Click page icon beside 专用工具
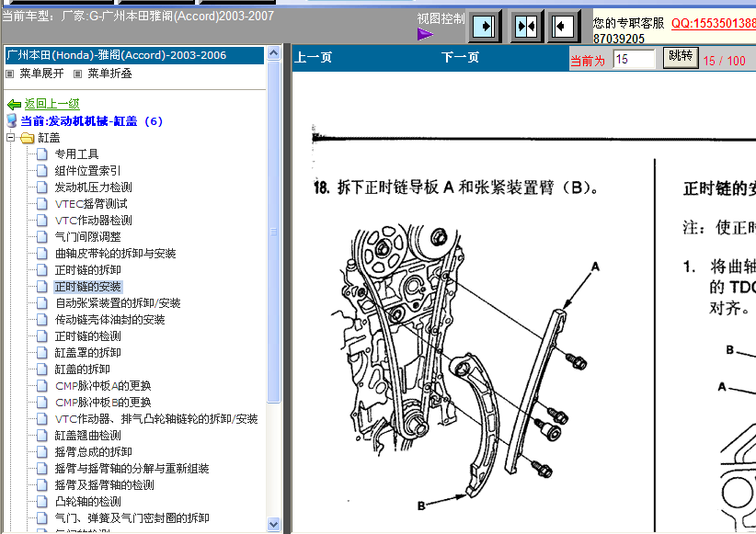This screenshot has height=534, width=756. [x=42, y=154]
